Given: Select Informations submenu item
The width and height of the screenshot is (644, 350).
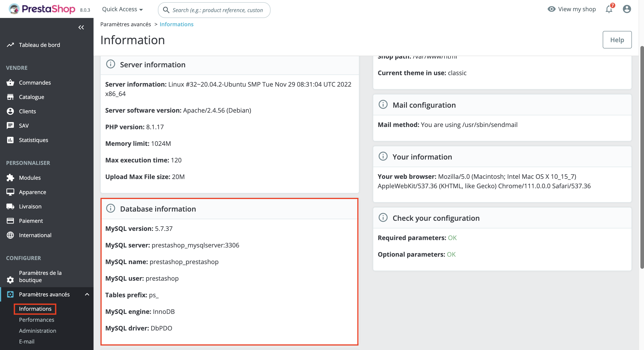Looking at the screenshot, I should (x=35, y=309).
